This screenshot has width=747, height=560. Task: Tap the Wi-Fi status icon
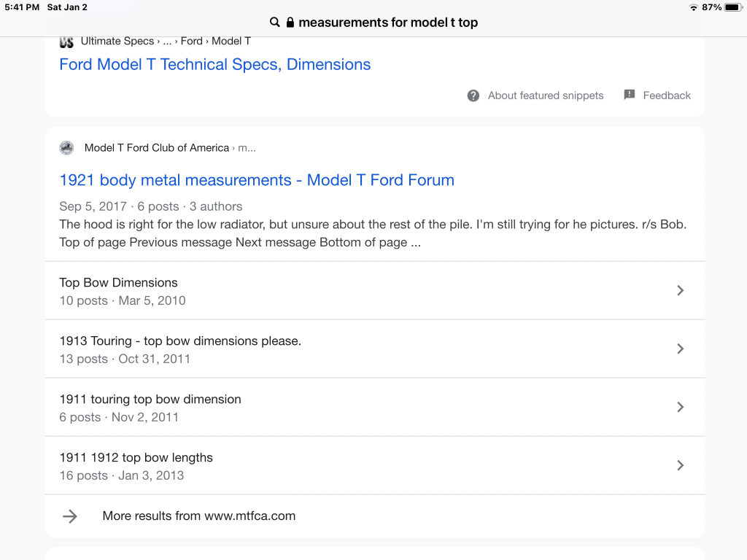[693, 7]
